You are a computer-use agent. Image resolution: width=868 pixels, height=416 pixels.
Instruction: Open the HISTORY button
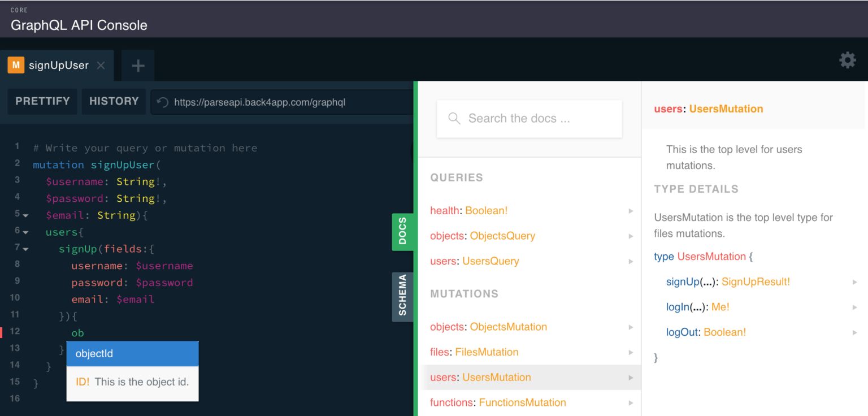(114, 102)
